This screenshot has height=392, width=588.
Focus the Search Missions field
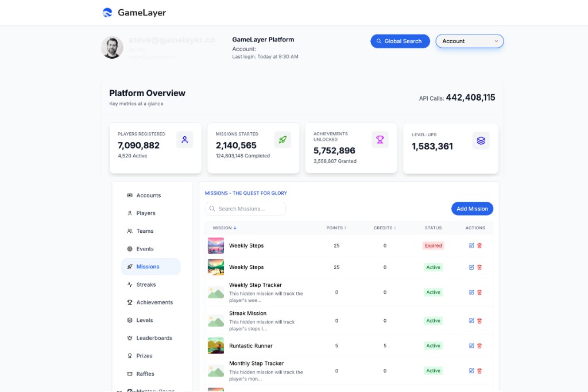(245, 209)
